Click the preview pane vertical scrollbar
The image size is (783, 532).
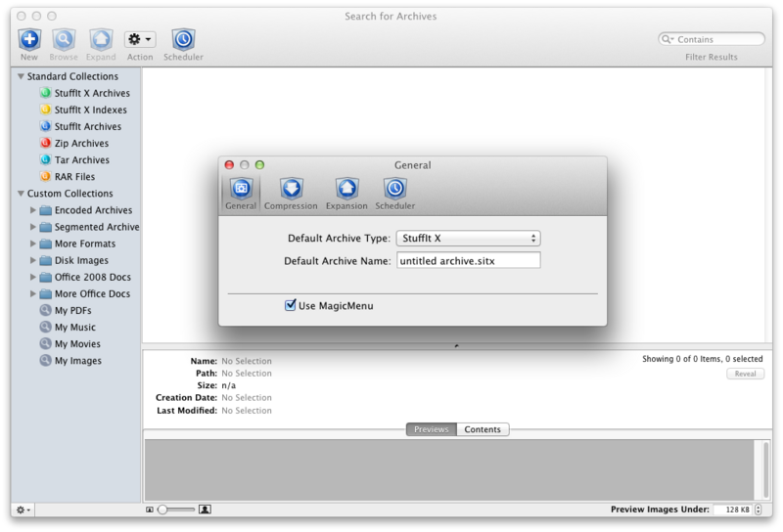766,469
